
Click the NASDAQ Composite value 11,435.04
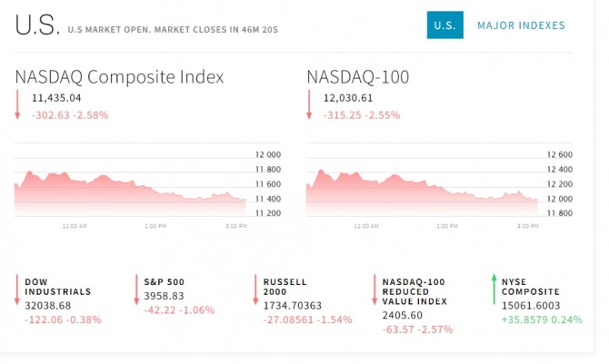tap(56, 98)
